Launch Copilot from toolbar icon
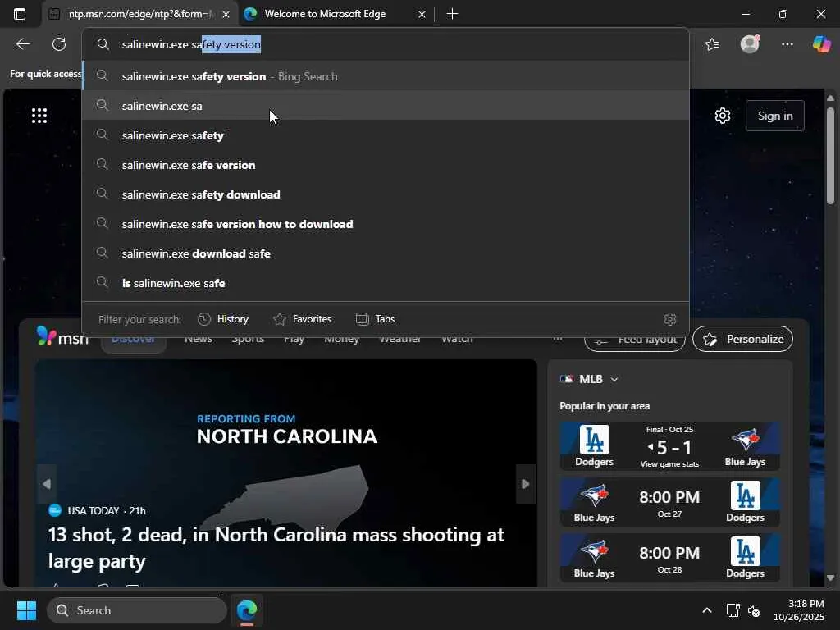 point(822,44)
